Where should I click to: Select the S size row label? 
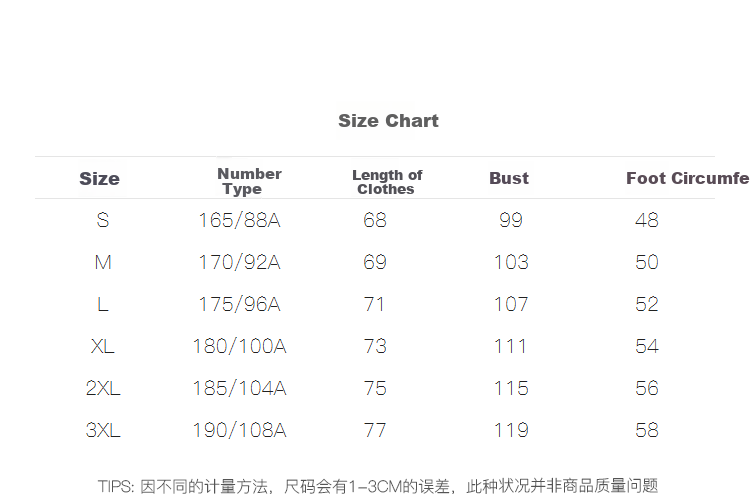(103, 220)
